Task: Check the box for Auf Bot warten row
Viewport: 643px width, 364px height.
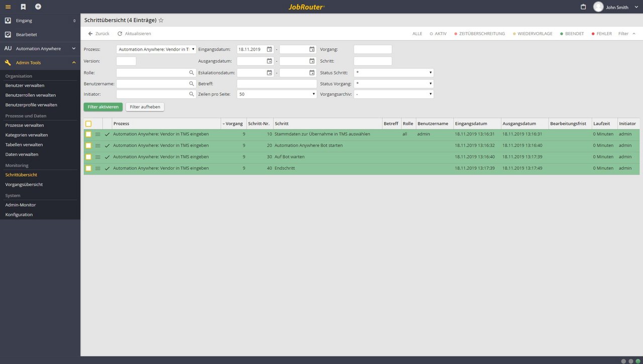Action: [x=88, y=157]
